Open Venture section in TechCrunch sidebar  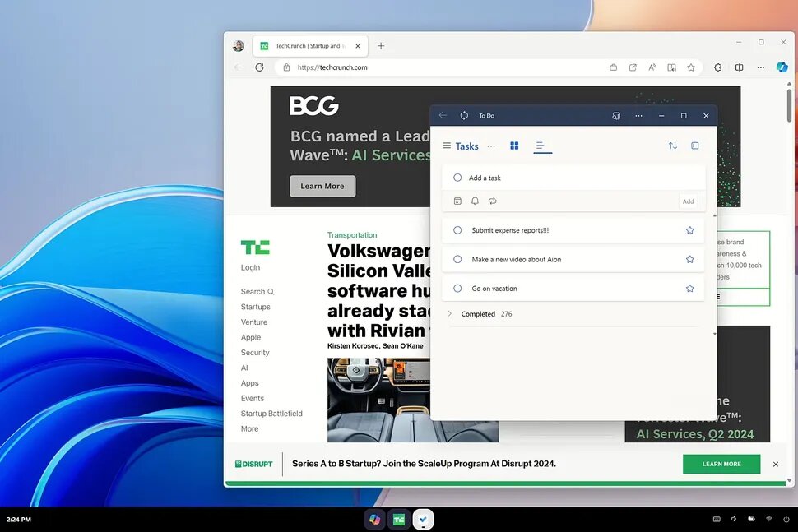pyautogui.click(x=254, y=322)
